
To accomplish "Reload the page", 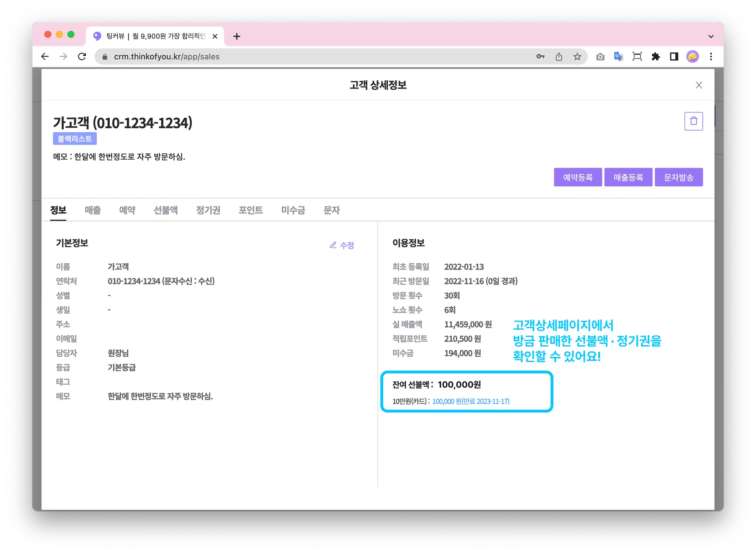I will click(x=82, y=56).
